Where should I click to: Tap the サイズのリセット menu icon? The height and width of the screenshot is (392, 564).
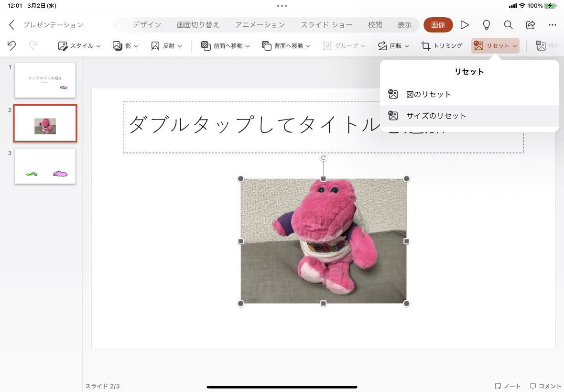pos(393,116)
